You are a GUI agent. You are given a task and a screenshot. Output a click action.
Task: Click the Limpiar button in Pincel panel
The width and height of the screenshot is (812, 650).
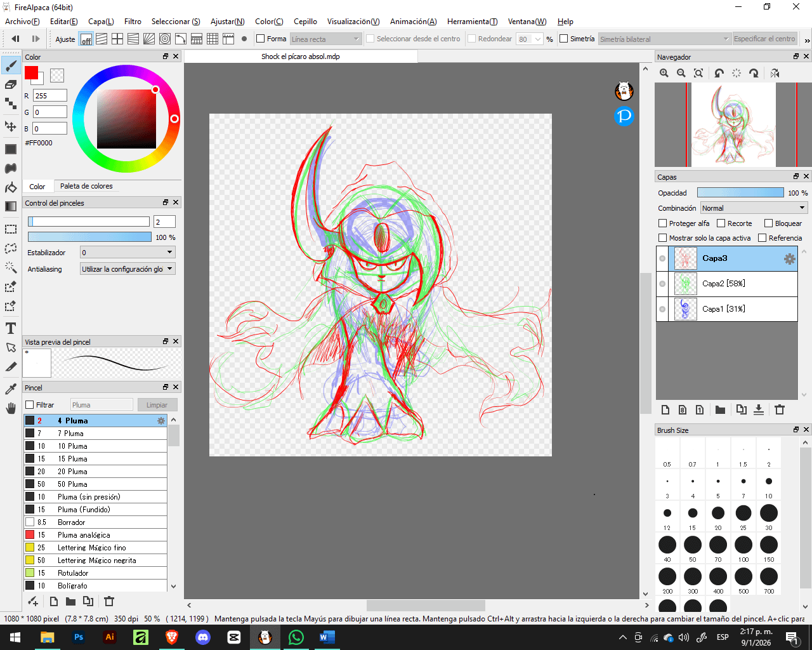[157, 405]
